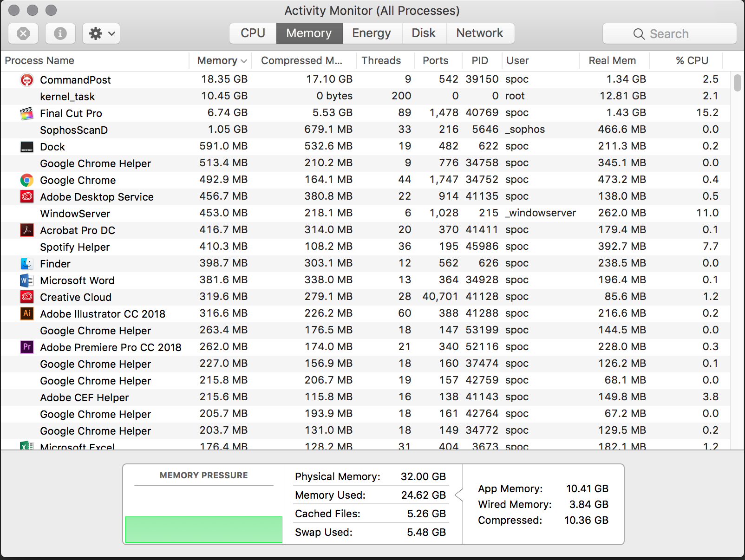Click inside the Search field
This screenshot has height=560, width=745.
click(x=669, y=33)
